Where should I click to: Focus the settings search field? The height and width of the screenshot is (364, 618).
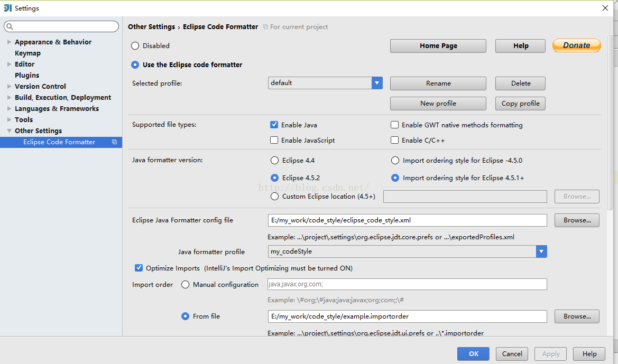pyautogui.click(x=61, y=26)
